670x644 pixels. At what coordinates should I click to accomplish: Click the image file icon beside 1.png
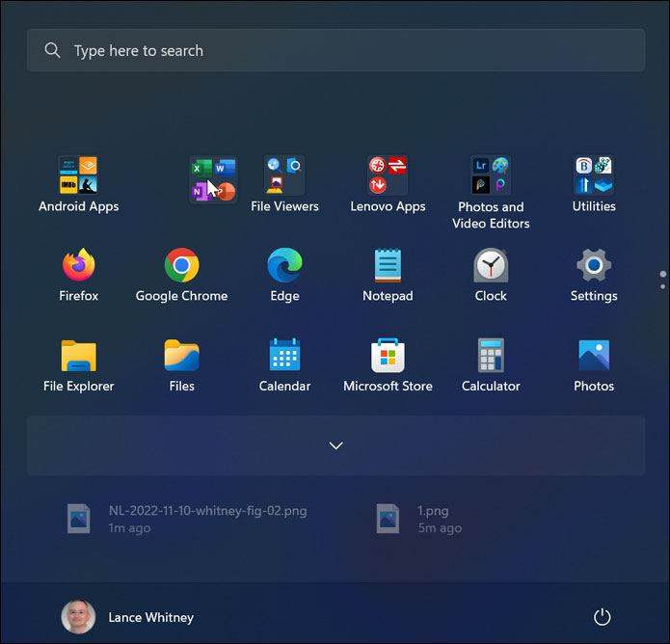click(388, 519)
